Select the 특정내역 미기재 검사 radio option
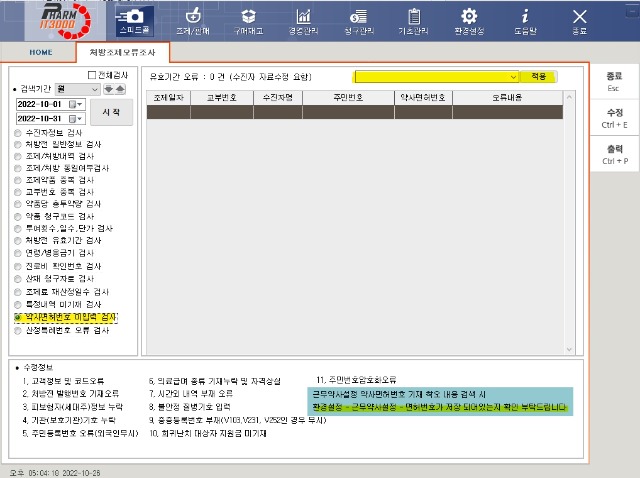Viewport: 640px width, 478px height. tap(18, 305)
